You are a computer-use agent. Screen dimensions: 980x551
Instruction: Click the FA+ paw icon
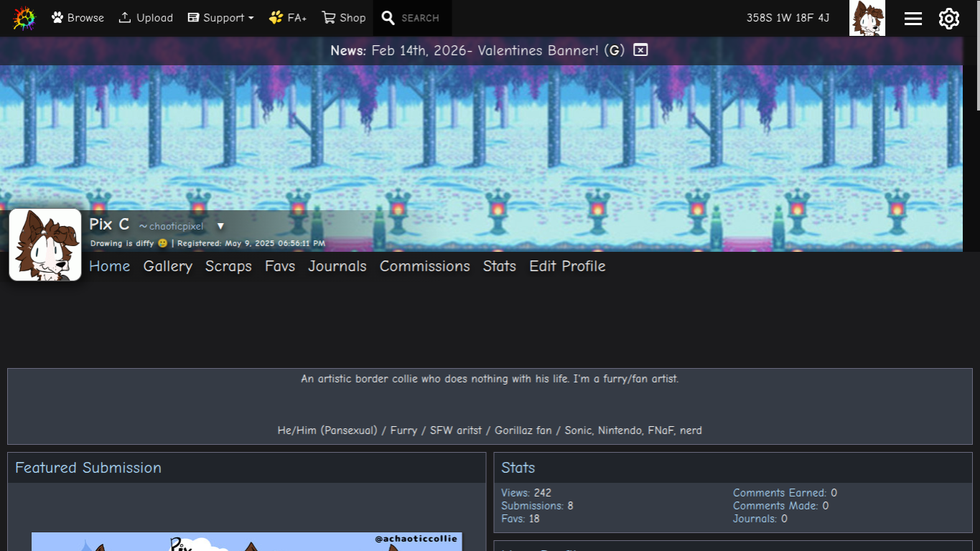(x=275, y=17)
